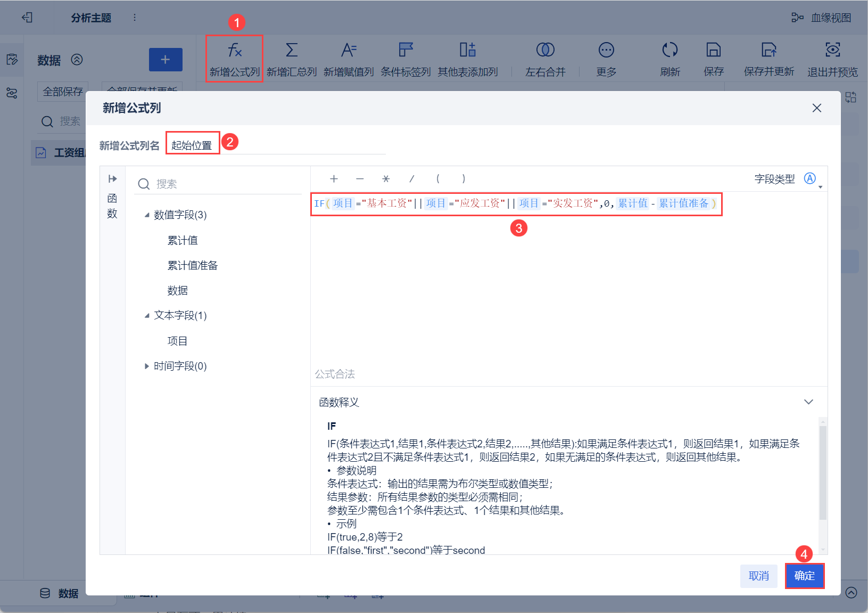
Task: Switch to the 数据 bottom tab
Action: 60,593
